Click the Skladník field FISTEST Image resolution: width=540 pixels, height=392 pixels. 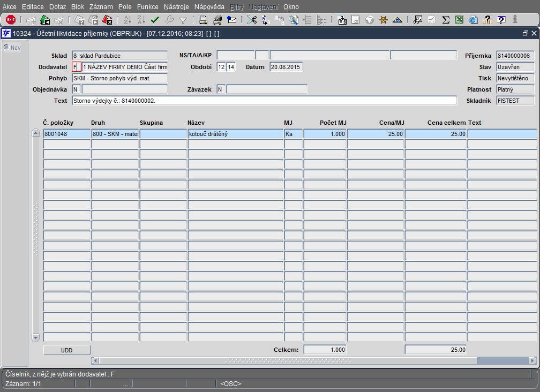(x=515, y=101)
